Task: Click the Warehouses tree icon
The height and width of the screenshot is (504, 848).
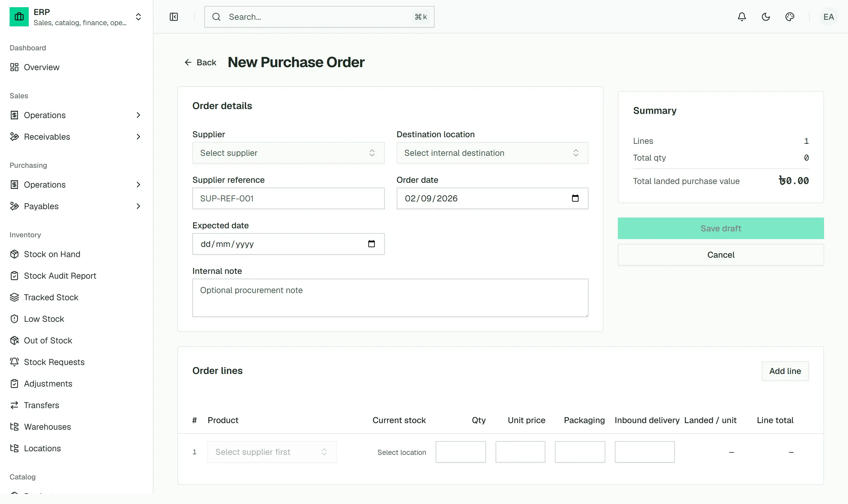Action: [x=14, y=427]
